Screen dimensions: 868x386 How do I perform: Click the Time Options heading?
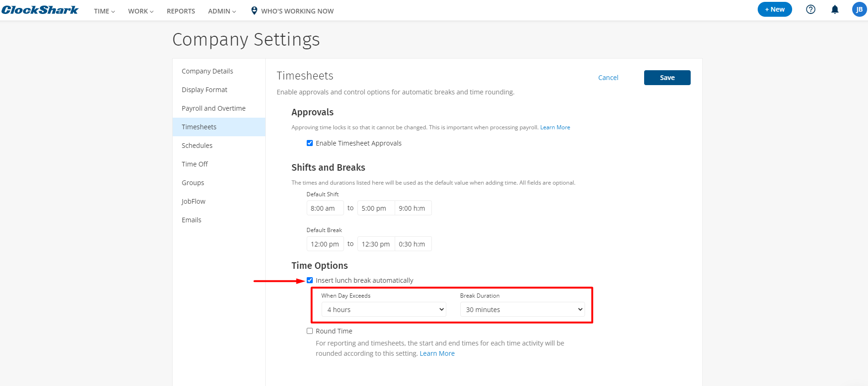(x=320, y=266)
